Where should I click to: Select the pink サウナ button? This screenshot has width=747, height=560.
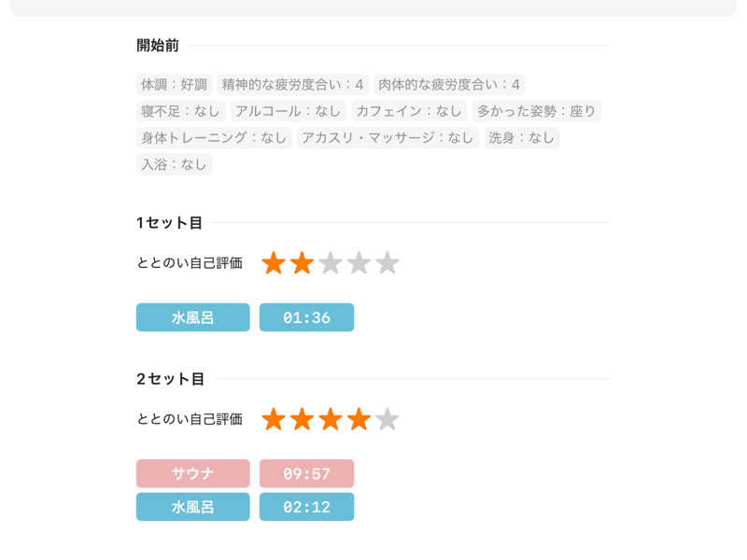[192, 473]
